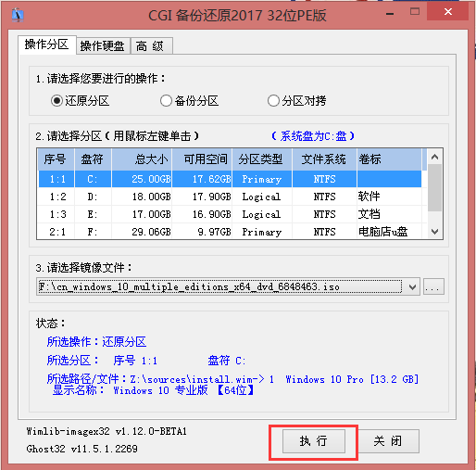Click the CGI app icon in title bar
The height and width of the screenshot is (470, 476).
click(18, 15)
